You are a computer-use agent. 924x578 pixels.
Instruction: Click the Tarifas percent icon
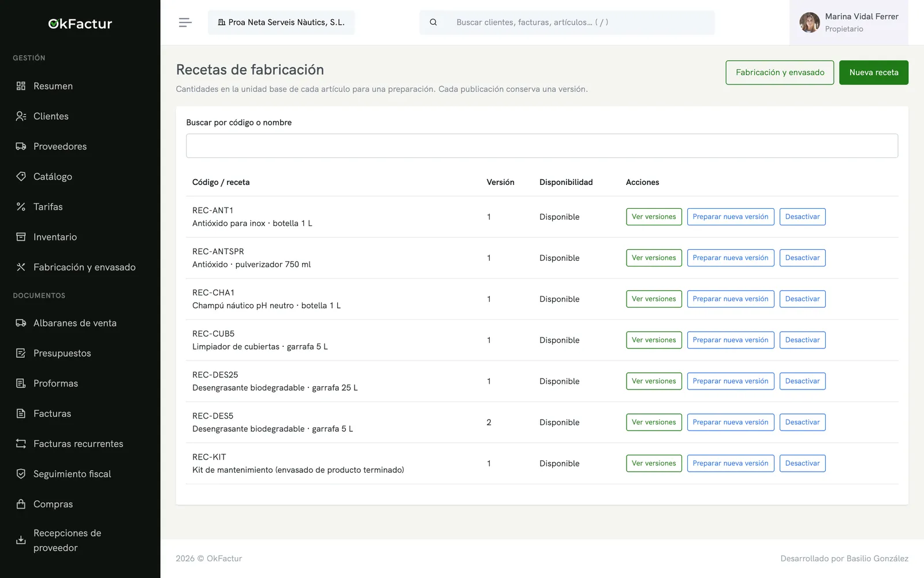point(21,206)
